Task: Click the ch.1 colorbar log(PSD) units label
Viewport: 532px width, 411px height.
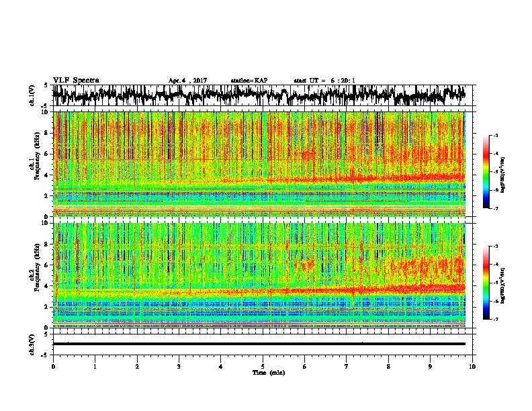Action: click(x=503, y=175)
